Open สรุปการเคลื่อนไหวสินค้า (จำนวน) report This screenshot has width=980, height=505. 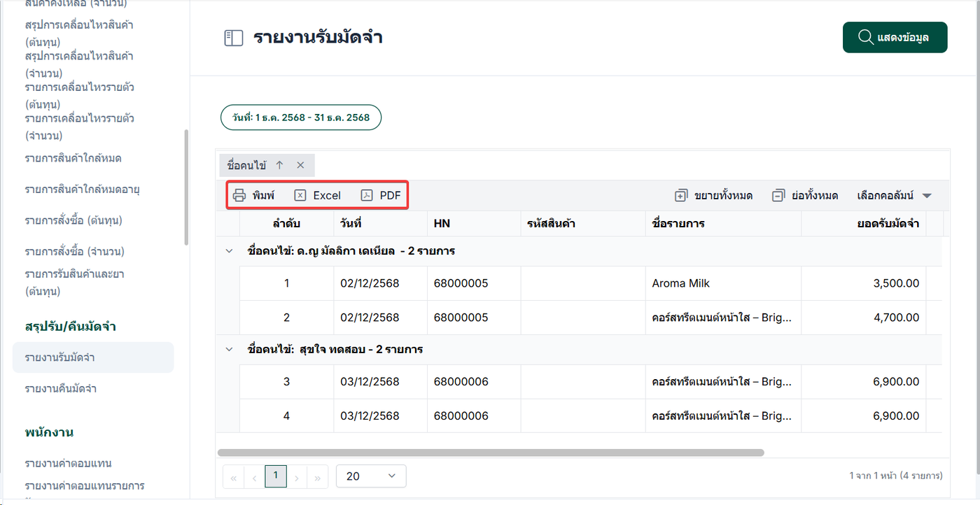click(x=79, y=64)
